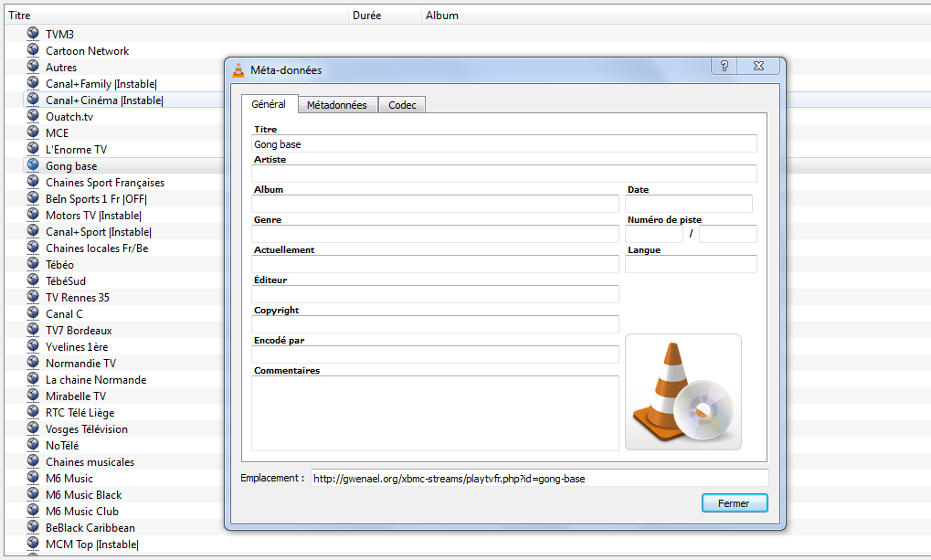Select the NoTélé playlist entry
The width and height of the screenshot is (931, 560).
pyautogui.click(x=62, y=446)
